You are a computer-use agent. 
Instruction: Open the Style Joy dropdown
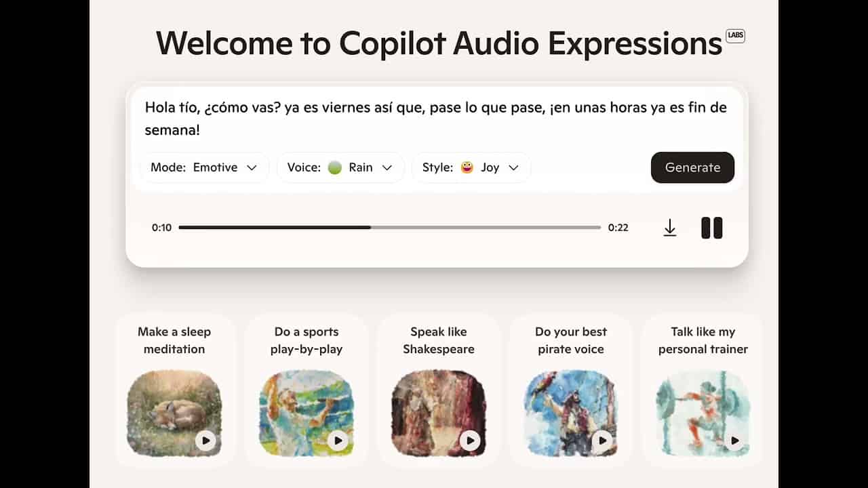pos(471,167)
